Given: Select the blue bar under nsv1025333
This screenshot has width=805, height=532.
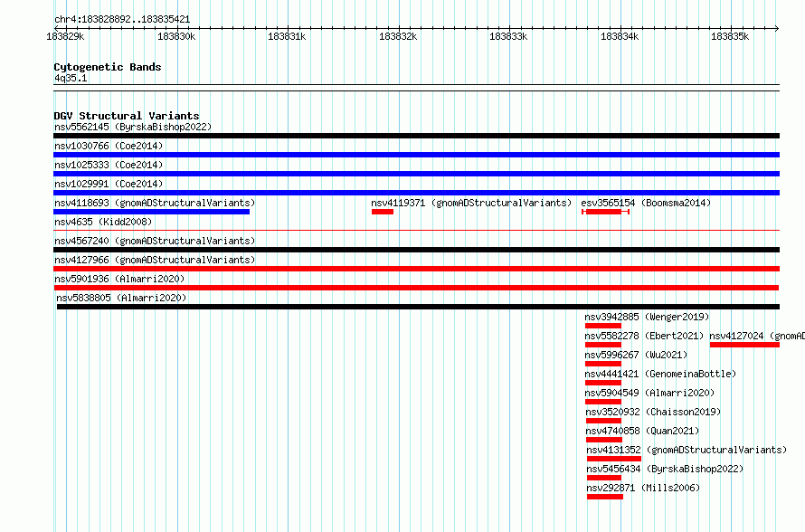Looking at the screenshot, I should (x=416, y=174).
